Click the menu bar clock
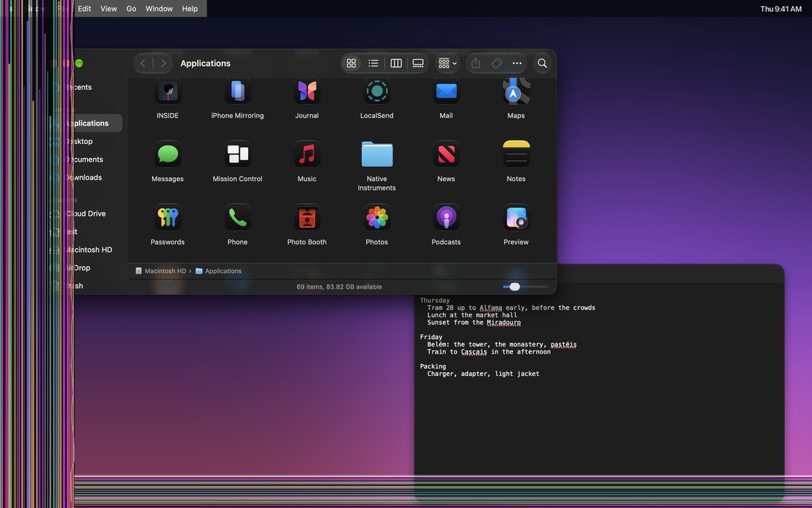The height and width of the screenshot is (508, 812). (780, 8)
